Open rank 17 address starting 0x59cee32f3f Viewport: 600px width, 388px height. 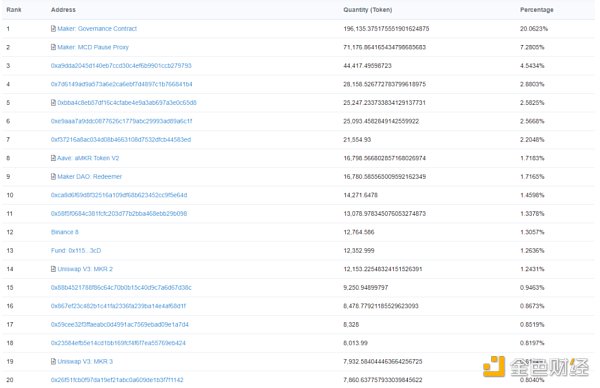120,324
